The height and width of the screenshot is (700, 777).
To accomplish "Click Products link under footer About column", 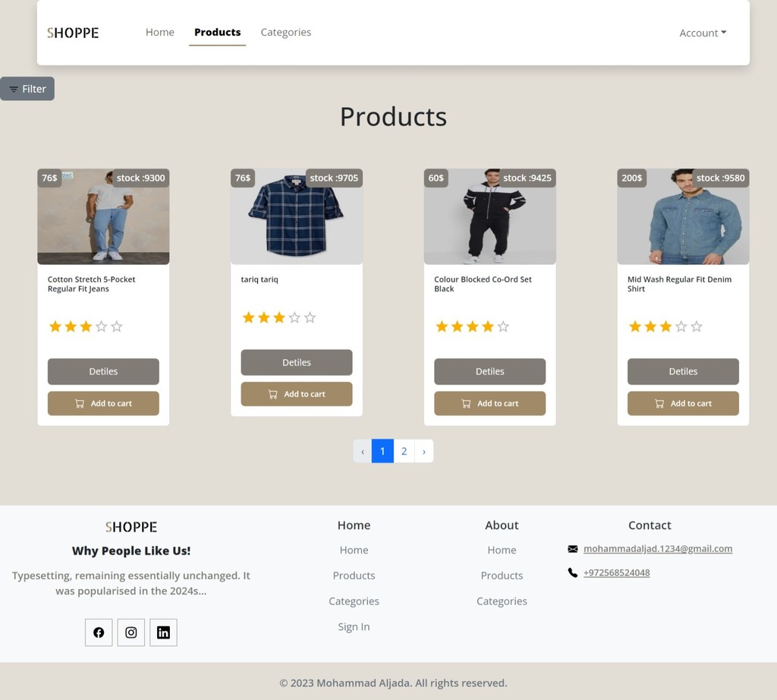I will point(502,575).
